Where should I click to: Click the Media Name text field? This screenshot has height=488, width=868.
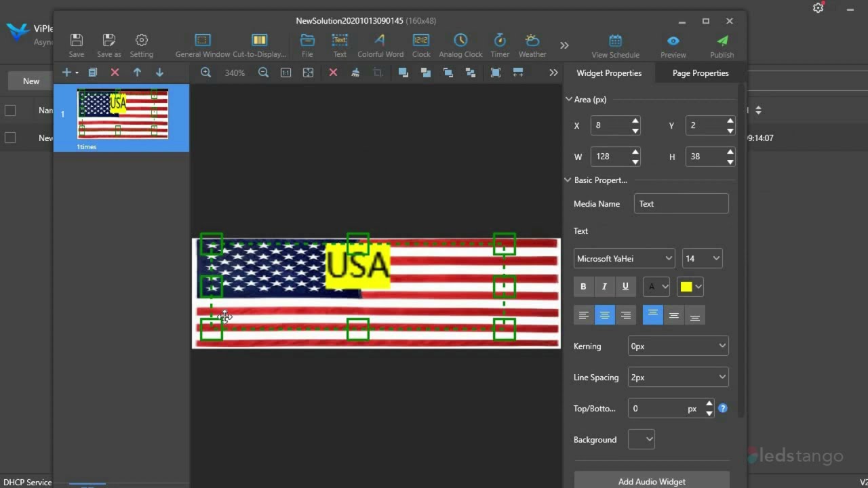pos(682,203)
